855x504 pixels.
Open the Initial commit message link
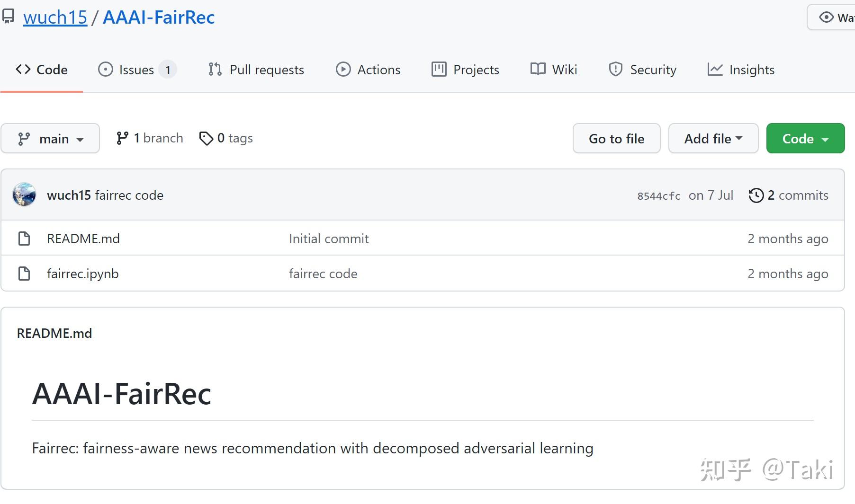pos(329,239)
